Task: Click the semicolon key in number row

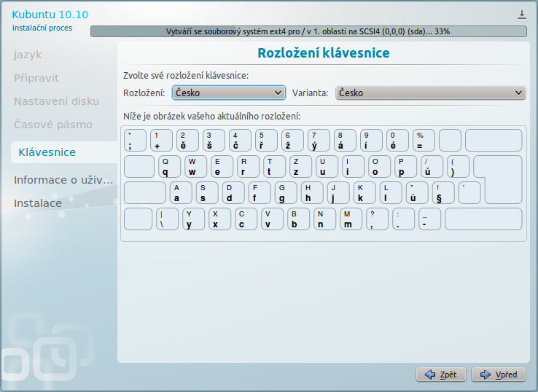Action: coord(135,141)
